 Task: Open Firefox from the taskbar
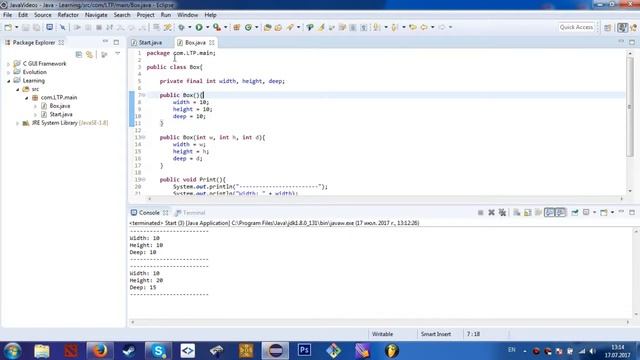pyautogui.click(x=100, y=351)
